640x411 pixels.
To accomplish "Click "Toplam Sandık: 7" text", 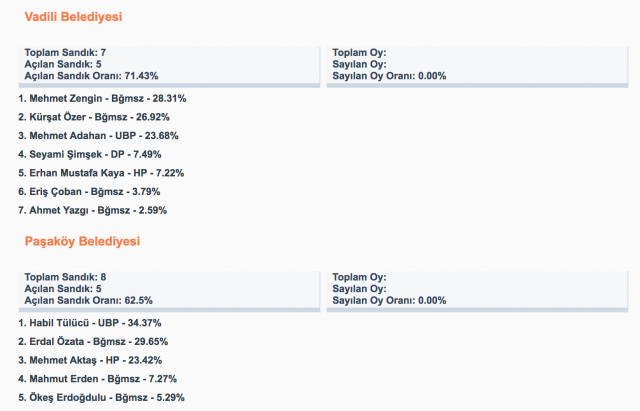I will tap(65, 52).
